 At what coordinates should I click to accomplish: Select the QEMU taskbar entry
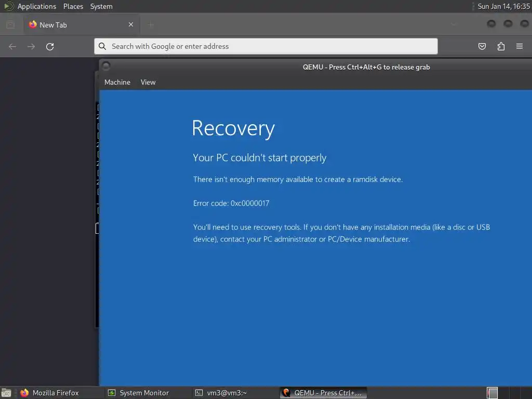click(323, 393)
